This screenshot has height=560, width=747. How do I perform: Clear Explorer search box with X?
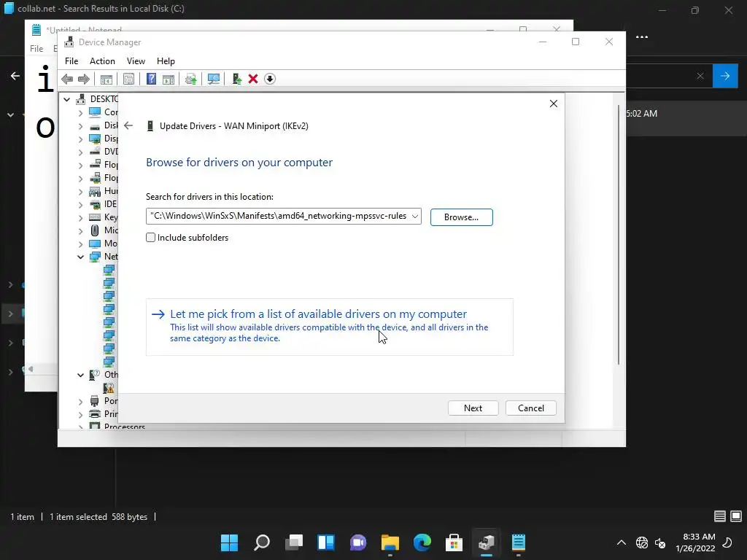click(700, 76)
